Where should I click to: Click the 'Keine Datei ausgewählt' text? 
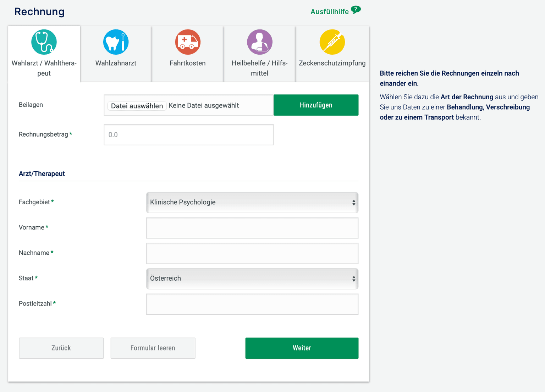[x=204, y=105]
